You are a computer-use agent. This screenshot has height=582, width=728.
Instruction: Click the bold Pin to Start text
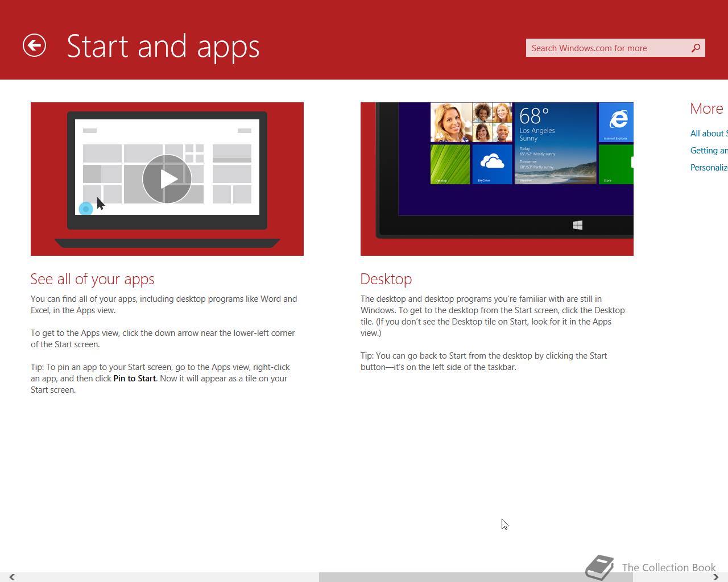pos(134,379)
